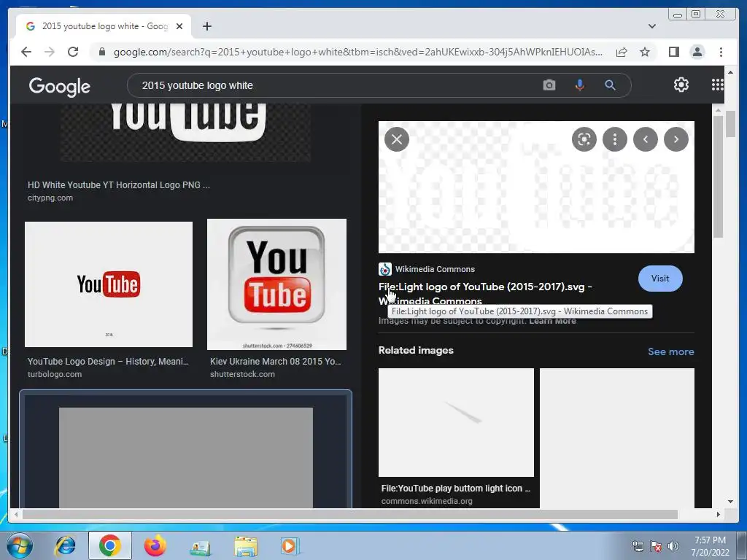Bookmark this page with the star icon
This screenshot has height=560, width=747.
click(645, 52)
